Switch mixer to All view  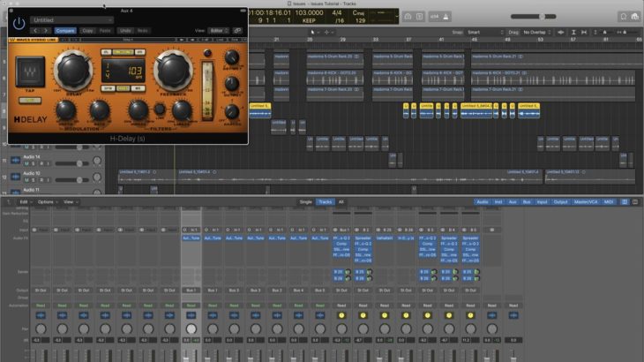(341, 202)
